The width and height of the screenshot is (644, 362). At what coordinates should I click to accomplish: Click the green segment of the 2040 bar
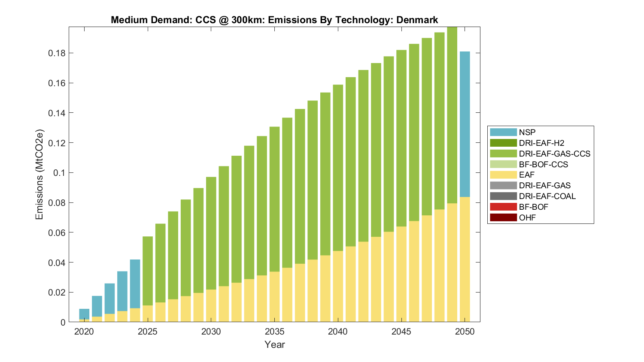click(x=338, y=168)
